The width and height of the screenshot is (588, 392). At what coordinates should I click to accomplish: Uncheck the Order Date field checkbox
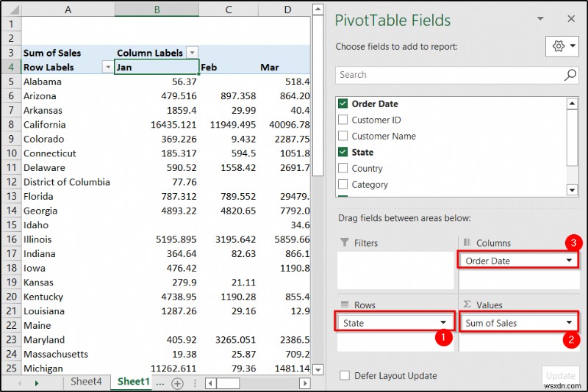[343, 104]
